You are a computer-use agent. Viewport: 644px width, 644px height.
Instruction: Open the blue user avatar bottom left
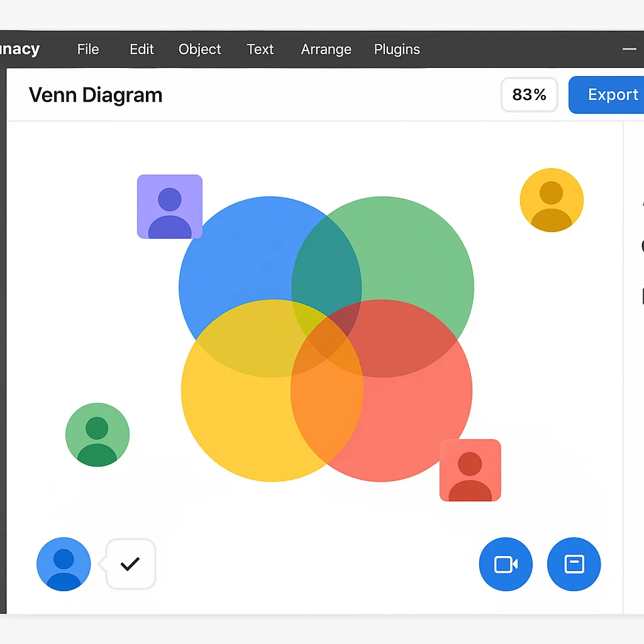click(63, 564)
